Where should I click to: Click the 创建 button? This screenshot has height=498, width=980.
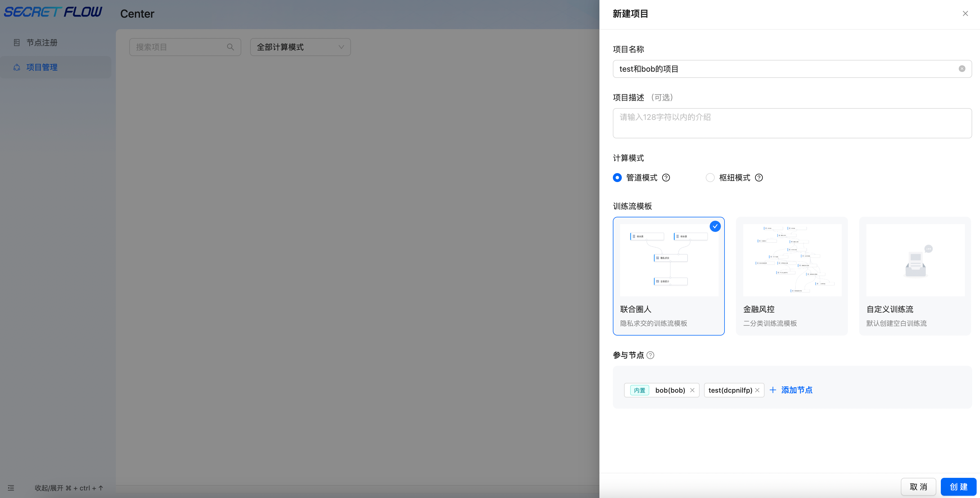[x=958, y=487]
